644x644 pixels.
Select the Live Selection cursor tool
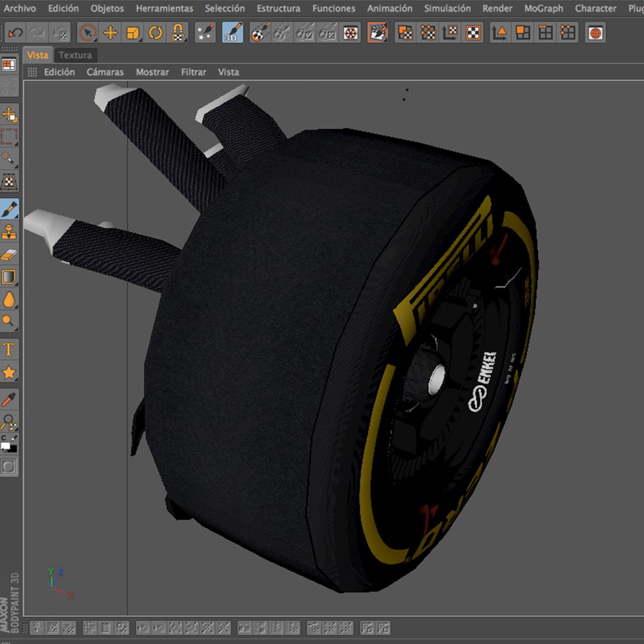88,32
